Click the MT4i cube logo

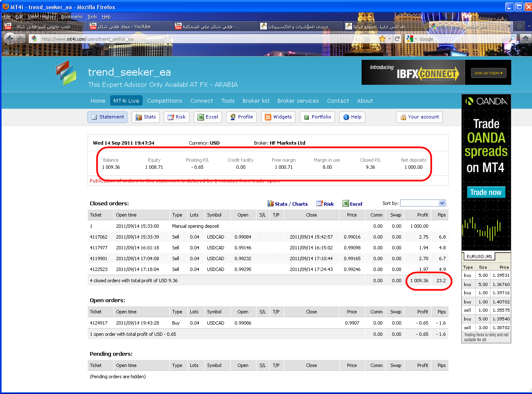pyautogui.click(x=66, y=73)
